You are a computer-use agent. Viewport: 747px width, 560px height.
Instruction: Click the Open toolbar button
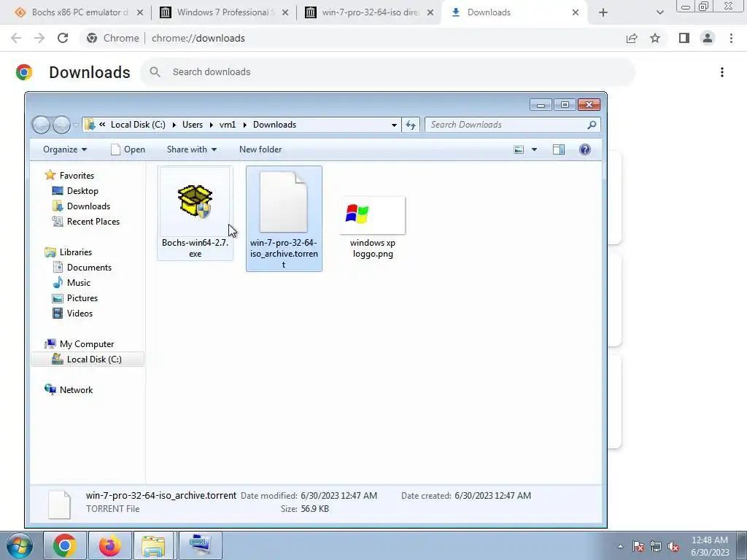(128, 149)
